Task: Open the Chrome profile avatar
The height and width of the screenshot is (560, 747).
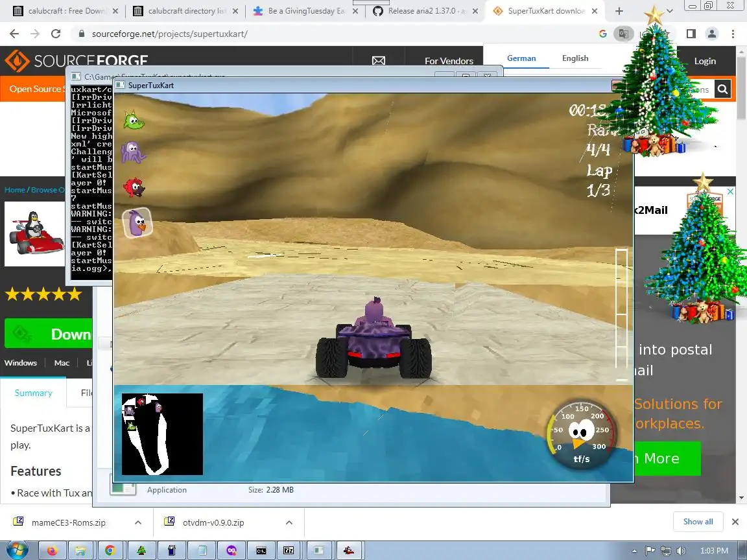Action: tap(712, 34)
